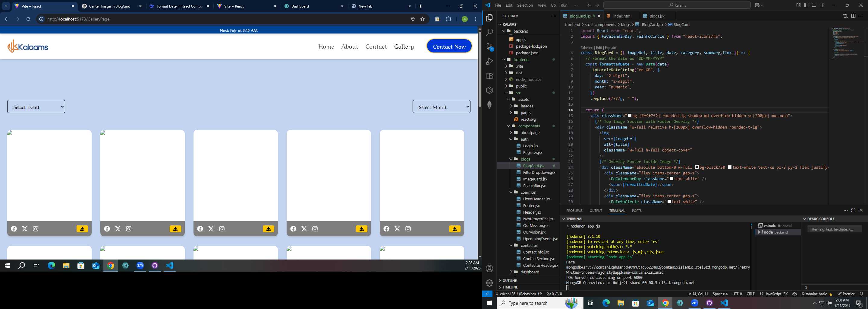Click Windows Type here to search box
Viewport: 868px width, 309px height.
click(540, 303)
